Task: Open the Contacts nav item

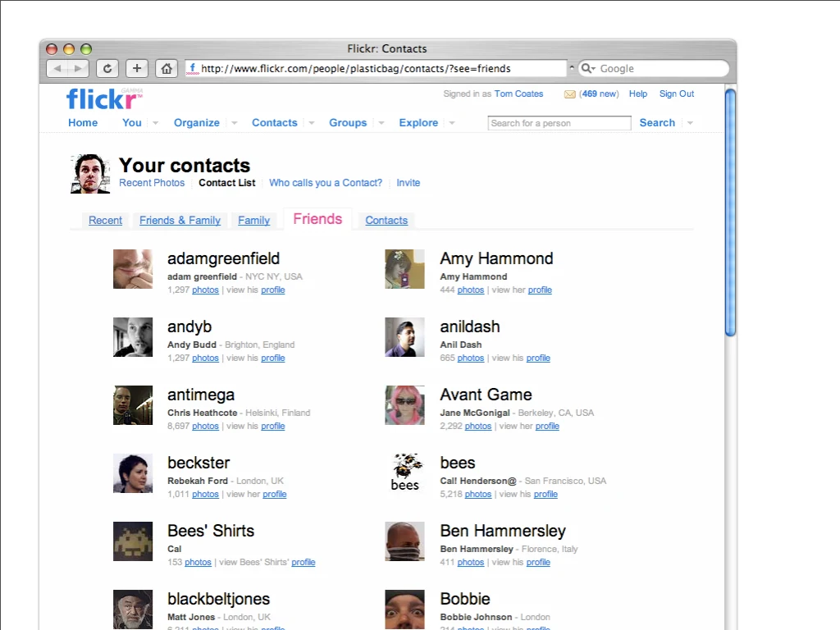Action: tap(274, 123)
